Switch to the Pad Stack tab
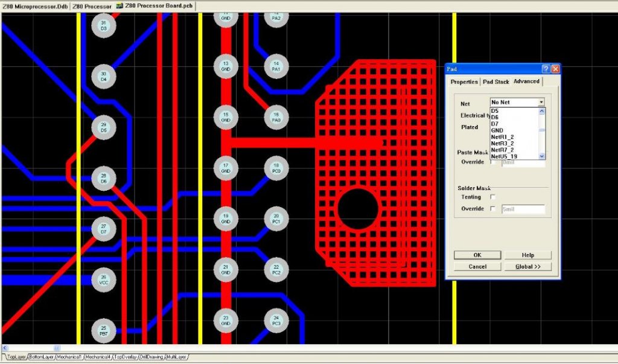The width and height of the screenshot is (618, 364). point(495,81)
